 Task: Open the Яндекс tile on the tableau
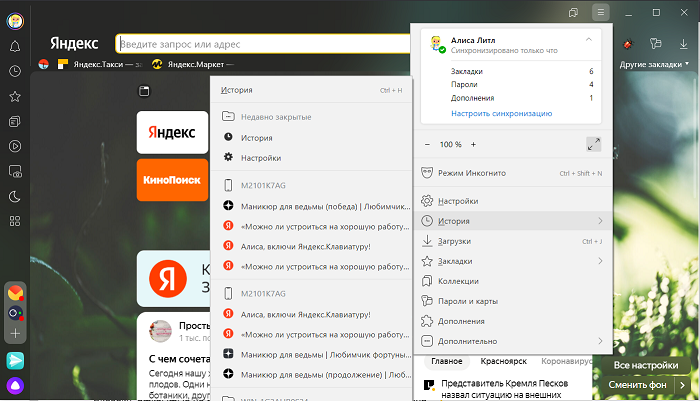172,132
